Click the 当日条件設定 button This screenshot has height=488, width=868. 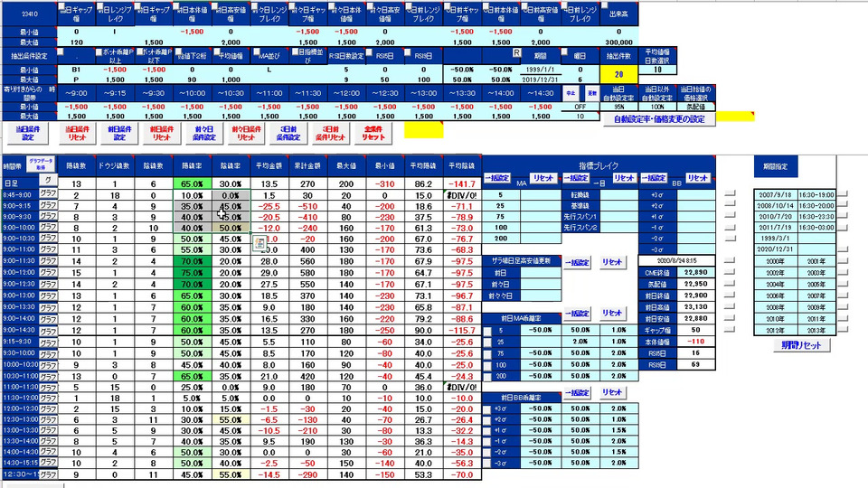coord(27,133)
